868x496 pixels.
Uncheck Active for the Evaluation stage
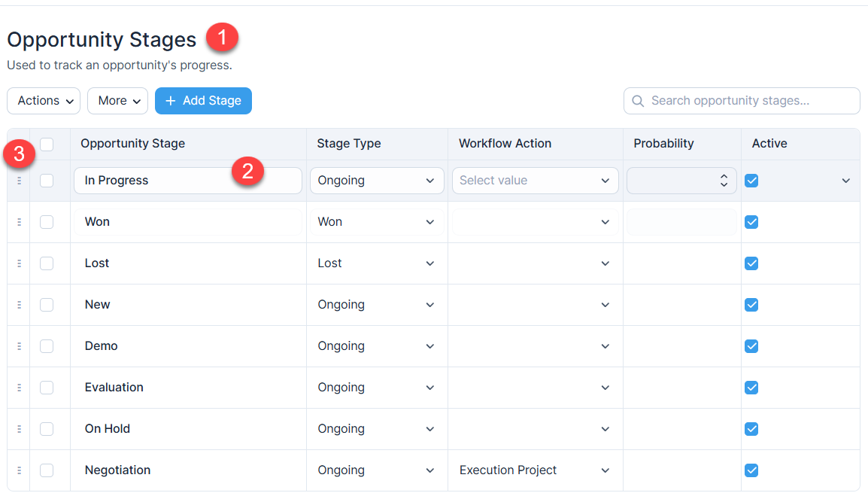(751, 388)
